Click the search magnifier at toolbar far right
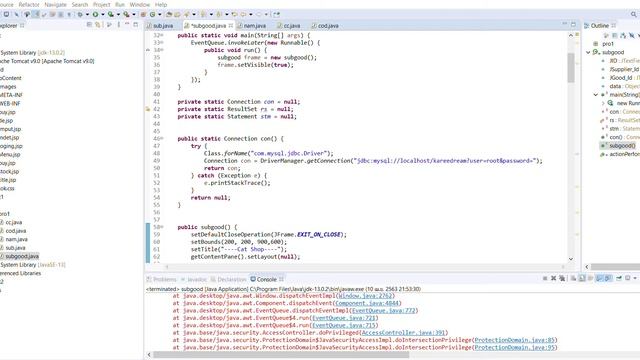This screenshot has width=640, height=360. [633, 14]
